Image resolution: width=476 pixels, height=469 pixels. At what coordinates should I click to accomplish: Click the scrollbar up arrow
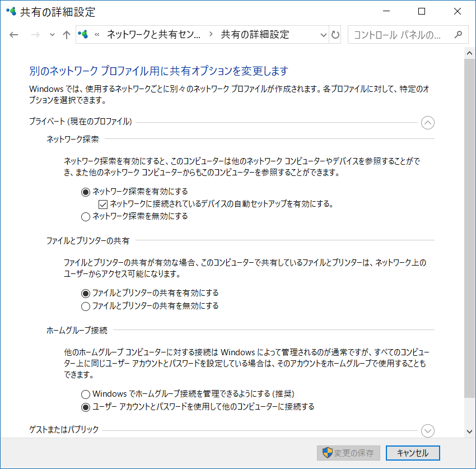[469, 53]
